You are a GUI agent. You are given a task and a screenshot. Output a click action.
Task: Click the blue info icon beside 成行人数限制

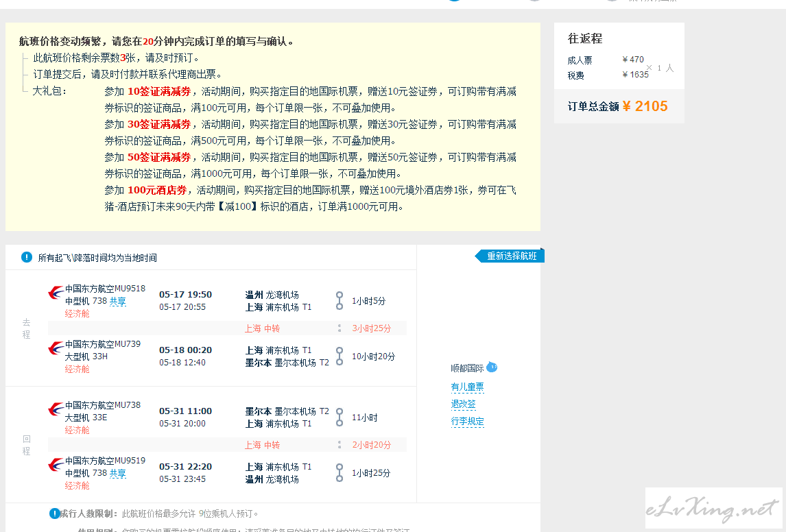click(x=54, y=513)
